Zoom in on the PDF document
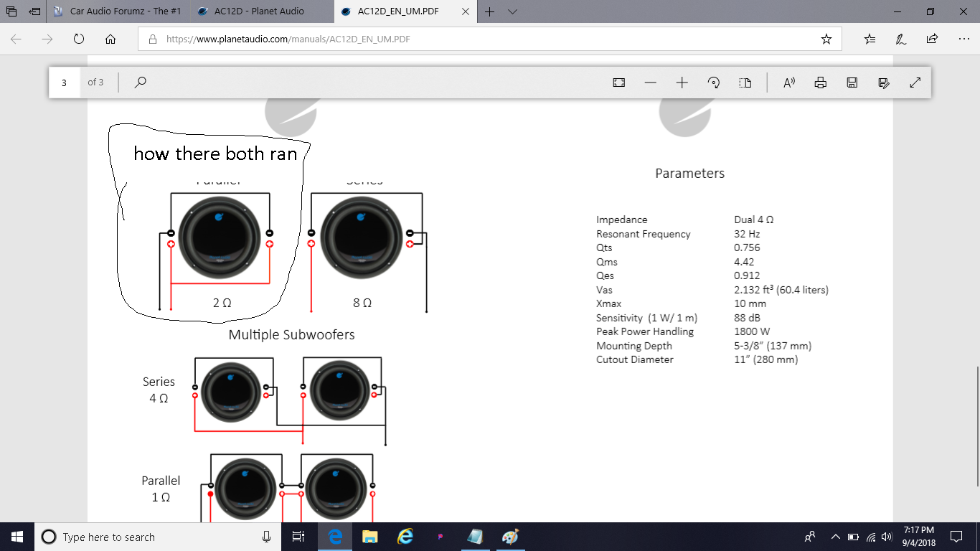Screen dimensions: 980x551 click(682, 83)
